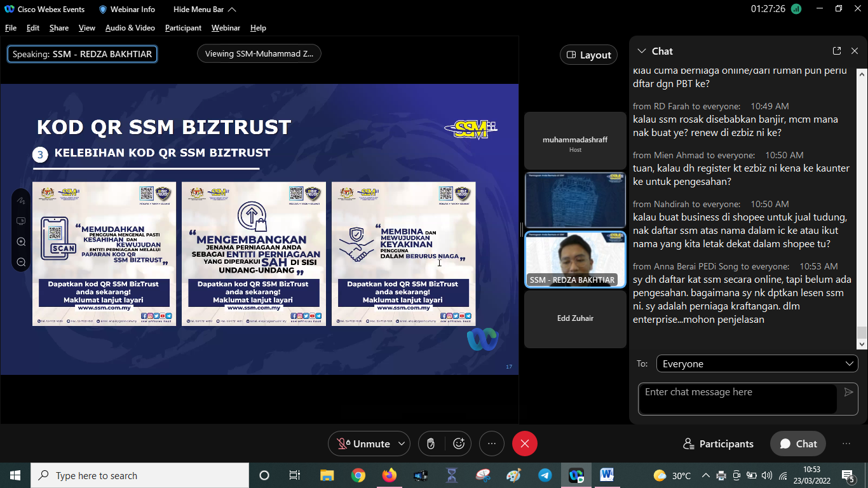
Task: Collapse the Chat panel header chevron
Action: tap(641, 51)
